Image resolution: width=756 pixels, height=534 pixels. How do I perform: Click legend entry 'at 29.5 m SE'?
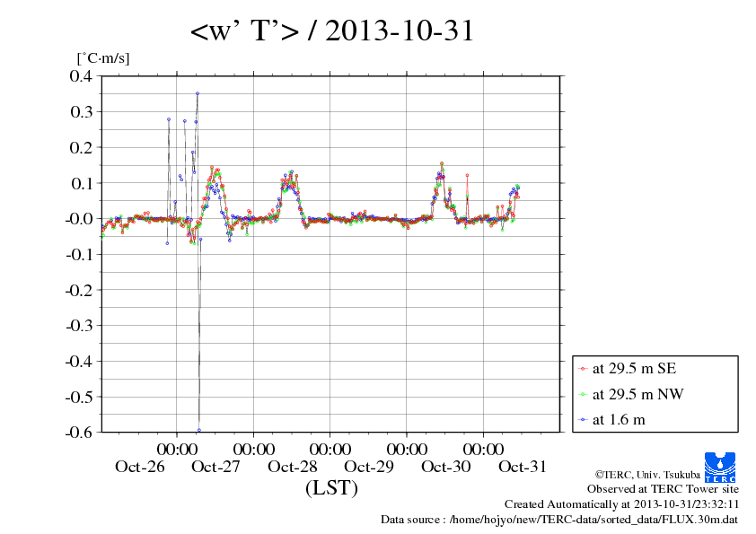(634, 369)
